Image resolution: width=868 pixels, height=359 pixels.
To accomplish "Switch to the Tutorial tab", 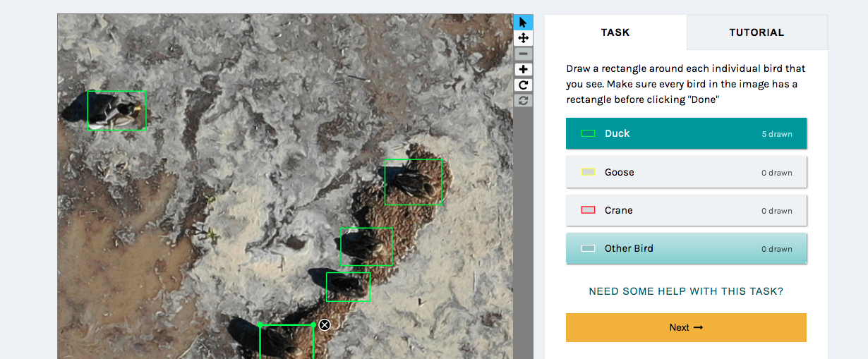I will coord(757,32).
